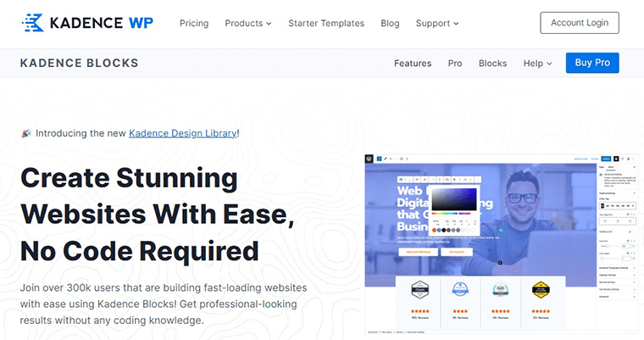The width and height of the screenshot is (644, 340).
Task: Click the party popper emoji icon
Action: tap(25, 133)
